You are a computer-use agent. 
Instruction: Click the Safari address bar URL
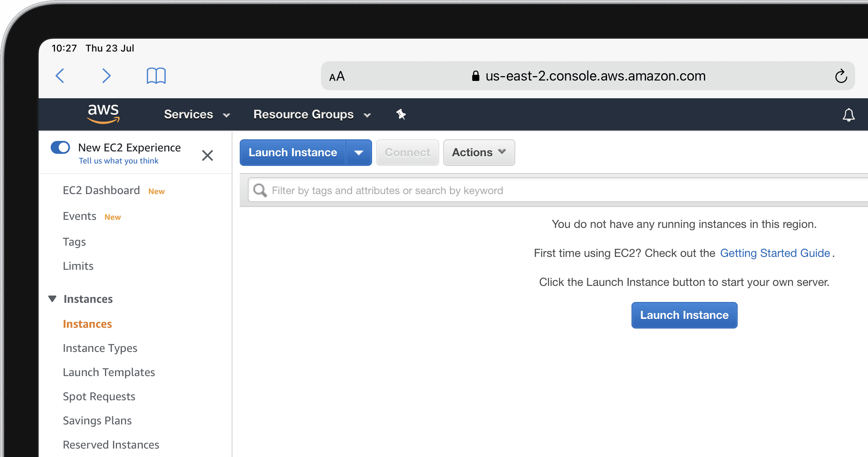595,76
